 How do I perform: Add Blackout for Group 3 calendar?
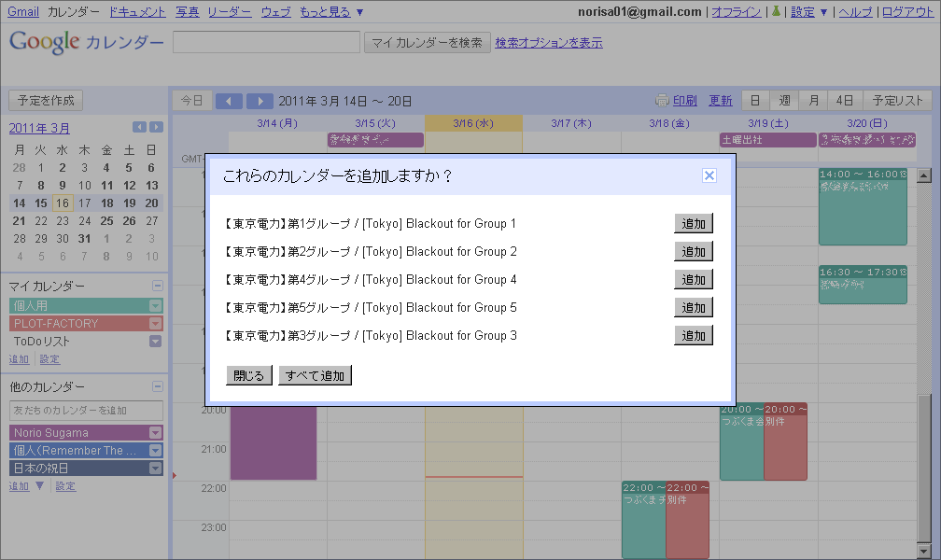tap(693, 335)
